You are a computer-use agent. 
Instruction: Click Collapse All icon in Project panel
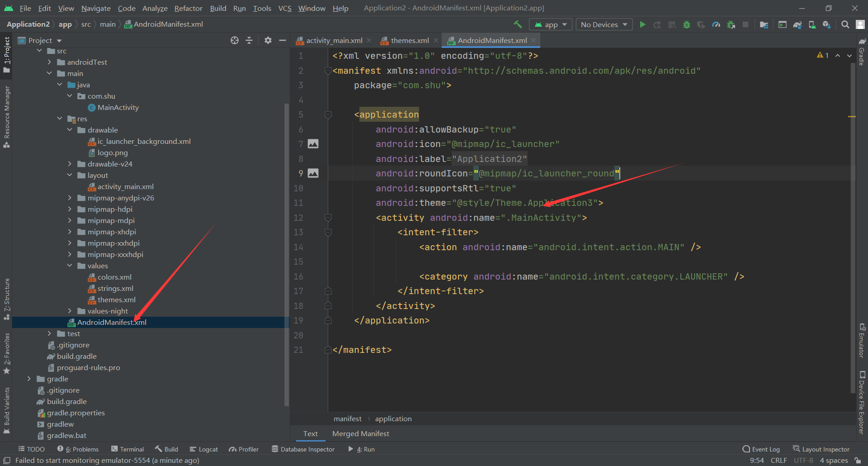[249, 40]
